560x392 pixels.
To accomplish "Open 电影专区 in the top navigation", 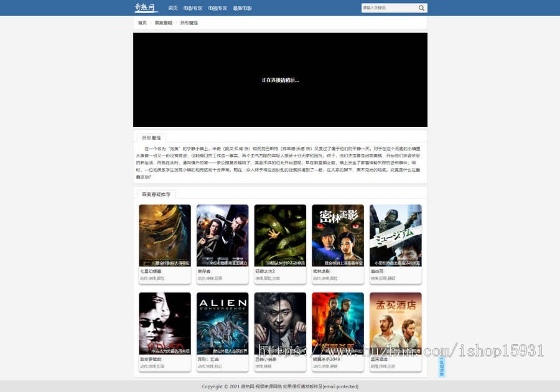I will [193, 8].
